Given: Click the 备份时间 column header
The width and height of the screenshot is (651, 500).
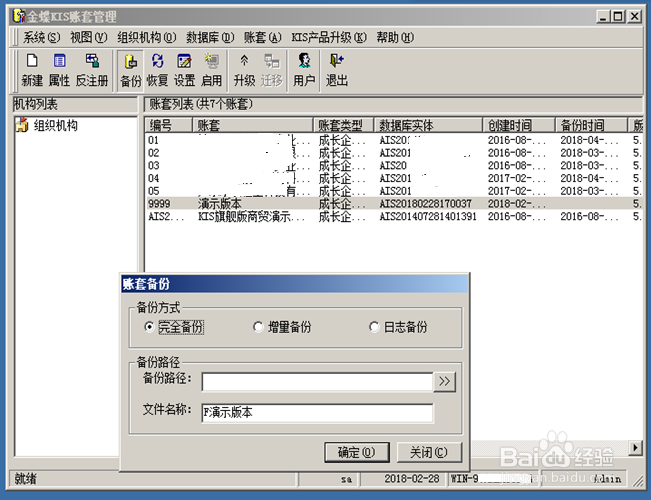Looking at the screenshot, I should click(591, 125).
